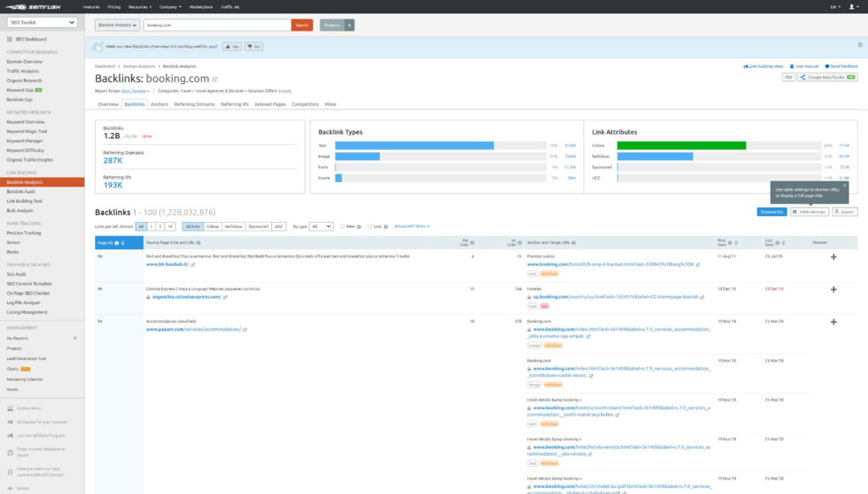Open Root Domain report scope dropdown

pyautogui.click(x=136, y=91)
